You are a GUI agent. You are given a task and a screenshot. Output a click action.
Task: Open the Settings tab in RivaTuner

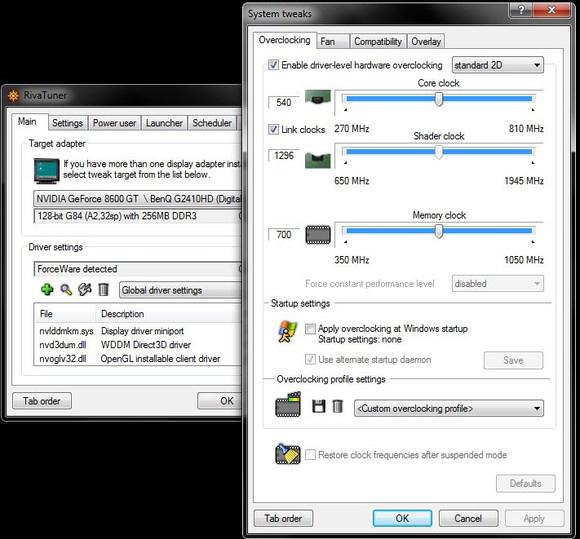click(68, 123)
